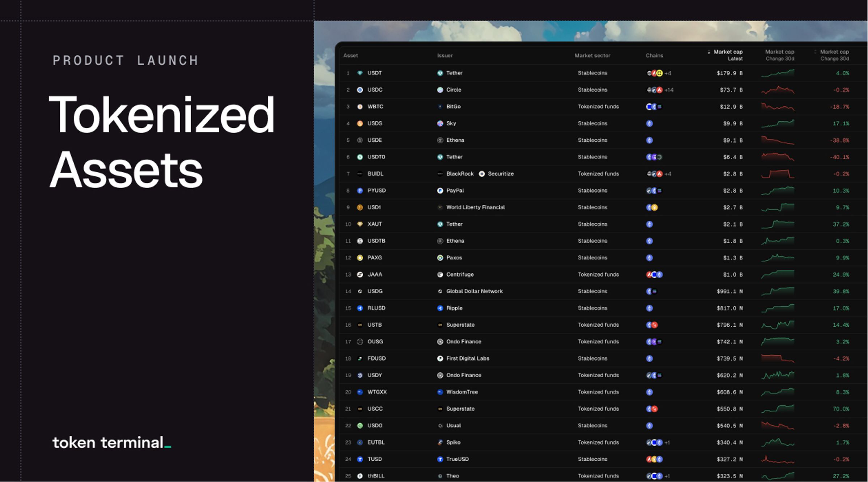Click the 70.0% change value

pyautogui.click(x=841, y=409)
